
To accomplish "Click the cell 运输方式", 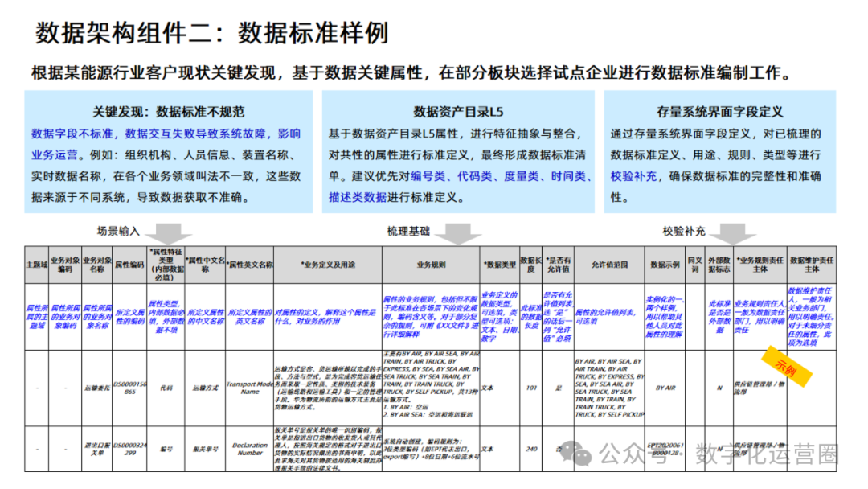I will point(206,388).
